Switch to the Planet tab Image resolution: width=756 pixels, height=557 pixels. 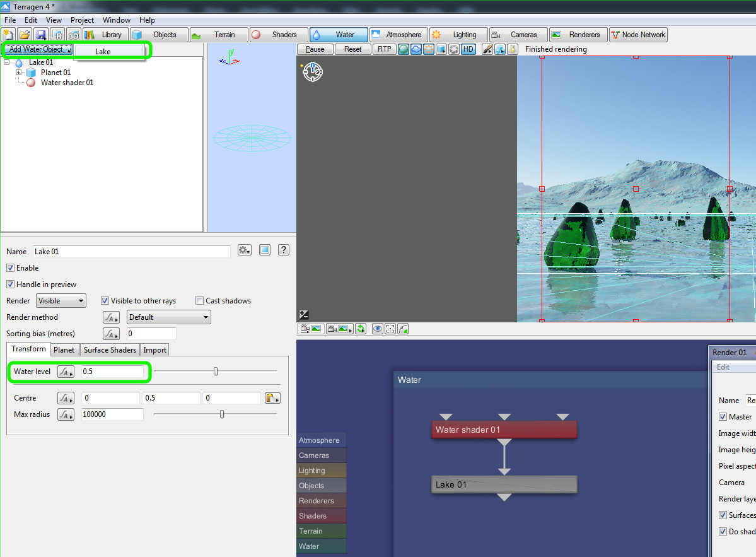[x=64, y=350]
